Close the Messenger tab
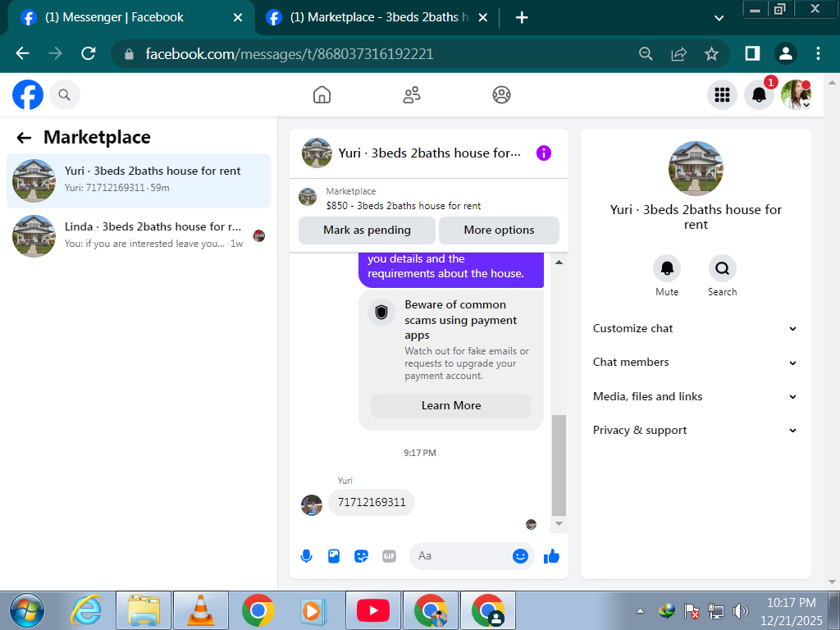Image resolution: width=840 pixels, height=630 pixels. coord(238,18)
